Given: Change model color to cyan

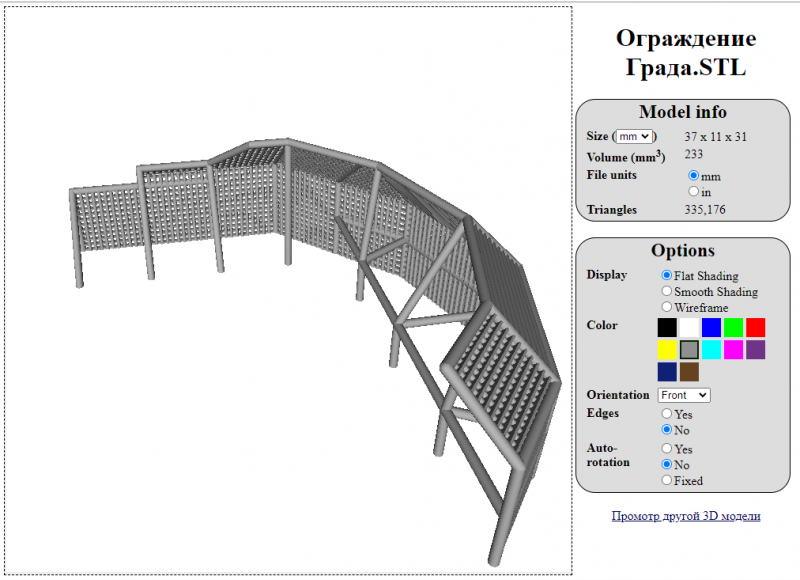Looking at the screenshot, I should click(x=711, y=349).
